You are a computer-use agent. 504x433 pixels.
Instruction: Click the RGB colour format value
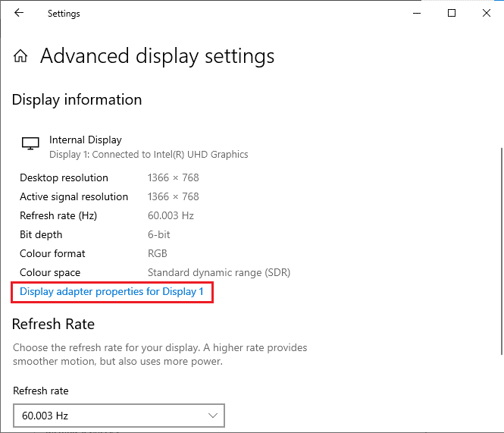click(157, 253)
